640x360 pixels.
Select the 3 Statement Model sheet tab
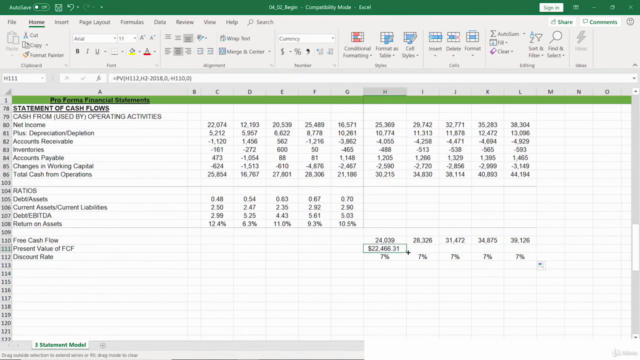[60, 345]
